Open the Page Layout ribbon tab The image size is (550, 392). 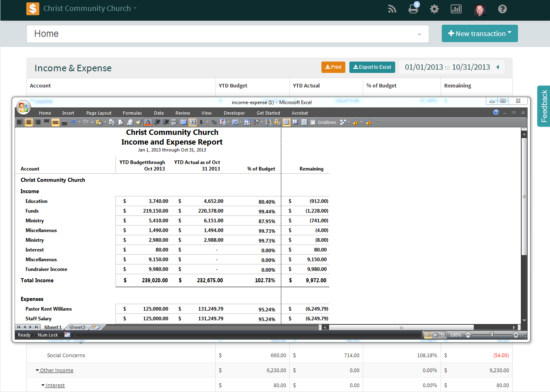click(99, 113)
